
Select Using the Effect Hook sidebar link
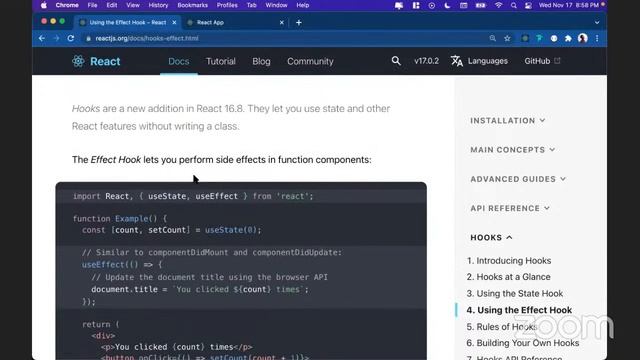[519, 310]
